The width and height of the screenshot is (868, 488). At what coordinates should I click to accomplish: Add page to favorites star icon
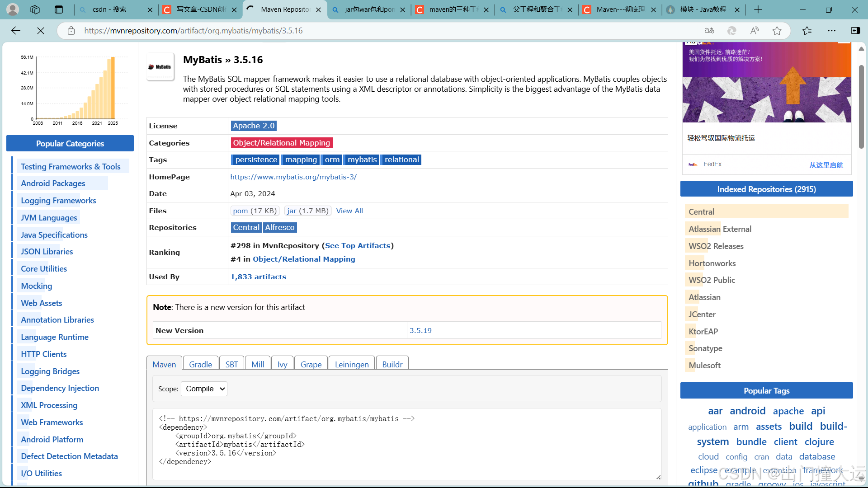point(777,30)
